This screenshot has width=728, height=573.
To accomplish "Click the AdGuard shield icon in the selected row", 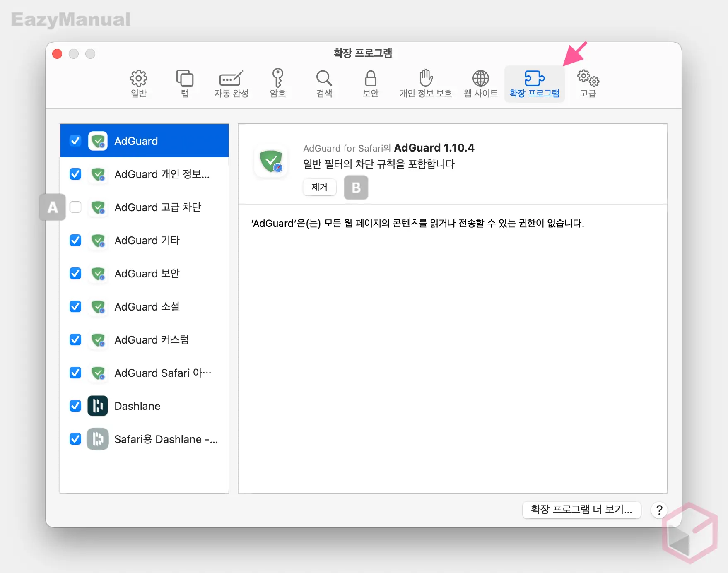I will point(98,141).
